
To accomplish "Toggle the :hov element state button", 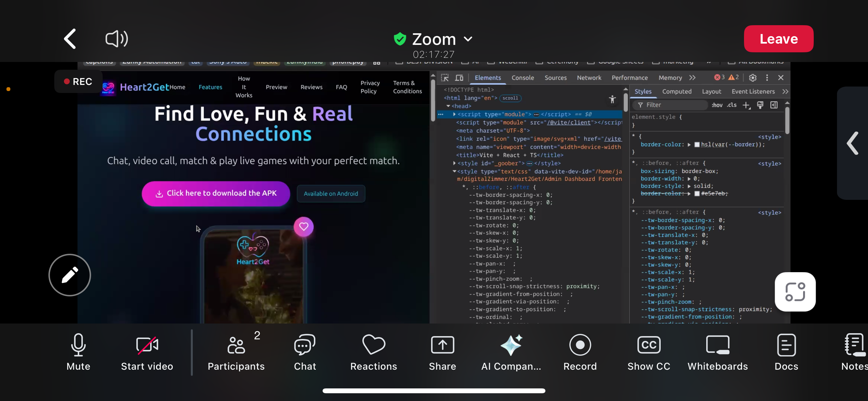I will click(x=717, y=105).
